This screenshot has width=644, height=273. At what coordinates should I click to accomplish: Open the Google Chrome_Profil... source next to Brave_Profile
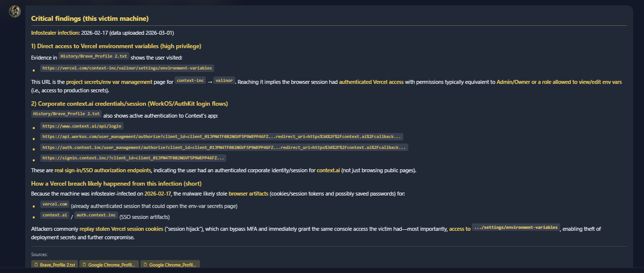(x=109, y=265)
